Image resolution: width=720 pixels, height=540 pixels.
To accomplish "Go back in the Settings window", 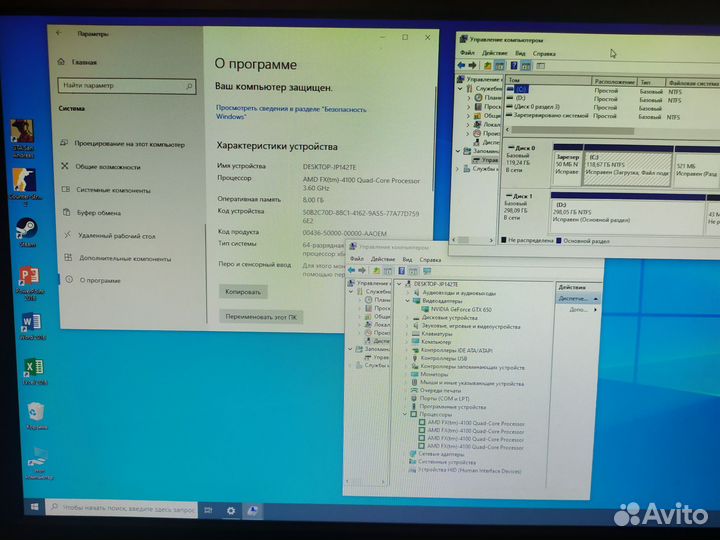I will click(59, 33).
